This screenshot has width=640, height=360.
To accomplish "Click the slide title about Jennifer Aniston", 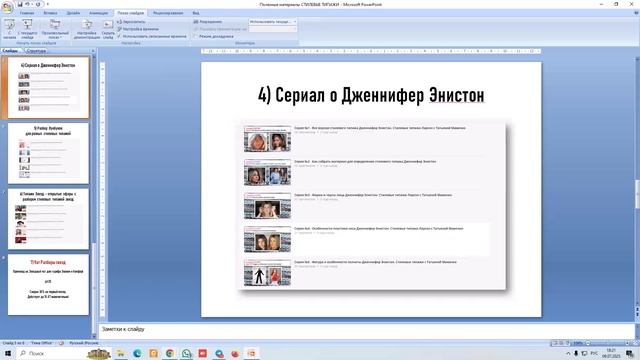I will click(371, 95).
